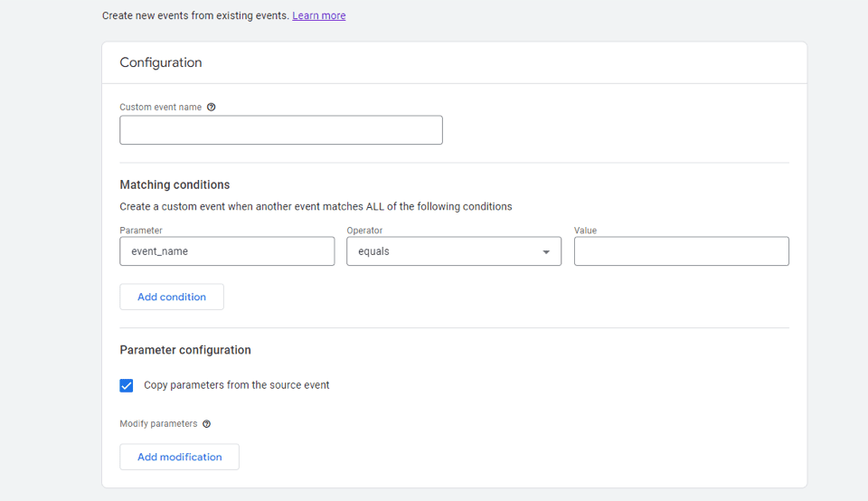This screenshot has width=868, height=501.
Task: Click the matching condition Value field
Action: coord(682,251)
